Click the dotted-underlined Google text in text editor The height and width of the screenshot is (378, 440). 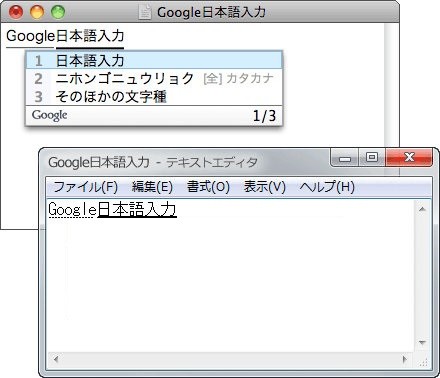[x=72, y=210]
